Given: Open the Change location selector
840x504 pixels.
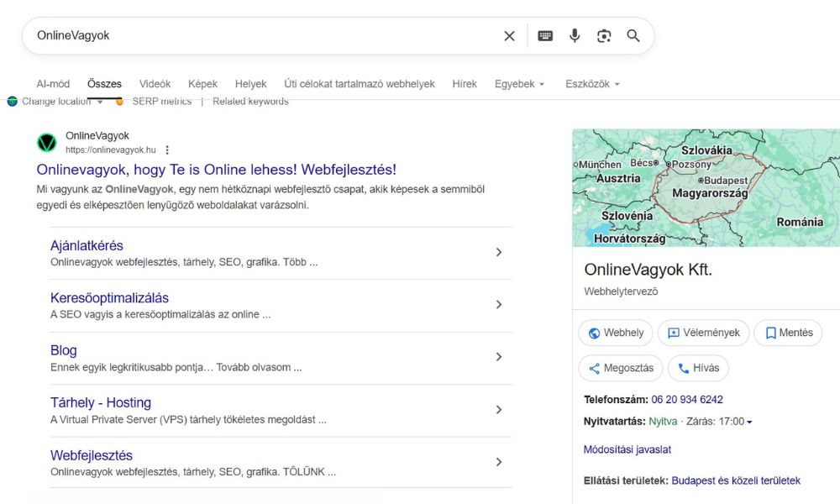Looking at the screenshot, I should 59,101.
